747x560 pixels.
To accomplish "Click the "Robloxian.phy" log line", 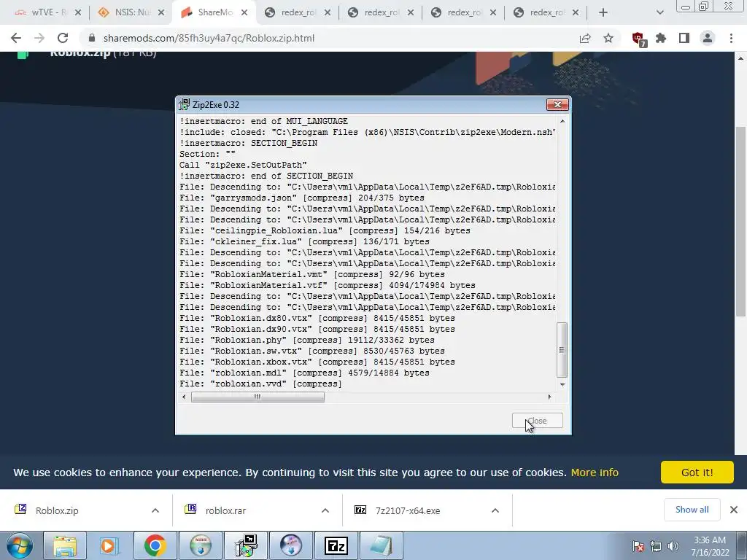I will (307, 340).
